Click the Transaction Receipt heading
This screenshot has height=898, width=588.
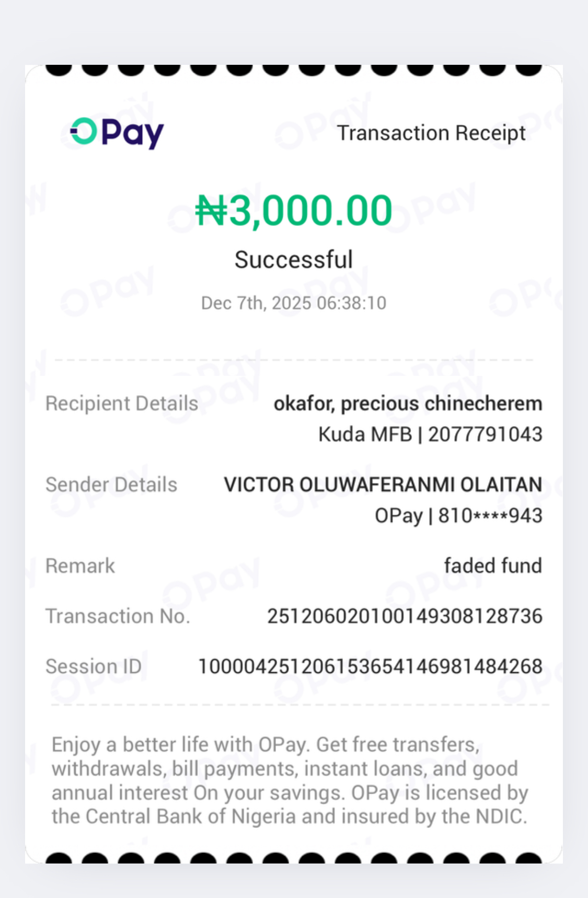point(431,133)
